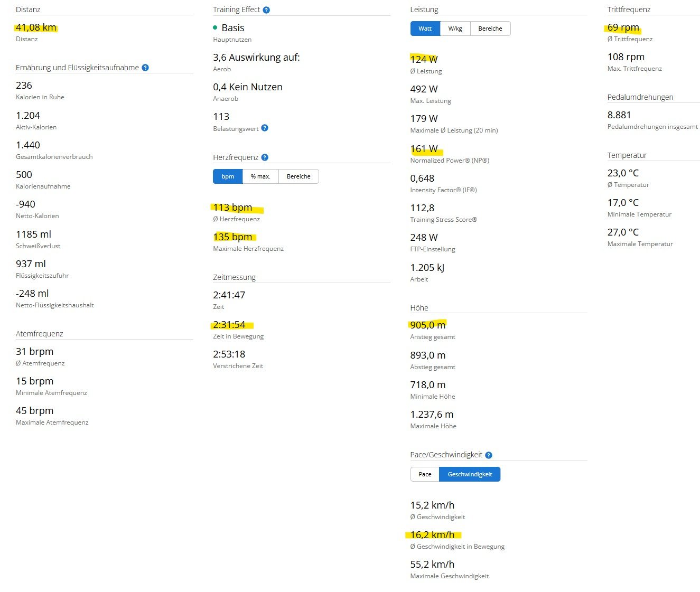Screen dimensions: 700x592
Task: Select Bereiche in the Leistung section
Action: [x=490, y=29]
